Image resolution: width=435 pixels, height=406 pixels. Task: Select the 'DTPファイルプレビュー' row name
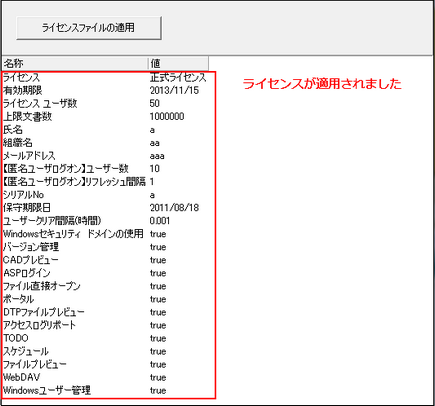pos(44,312)
